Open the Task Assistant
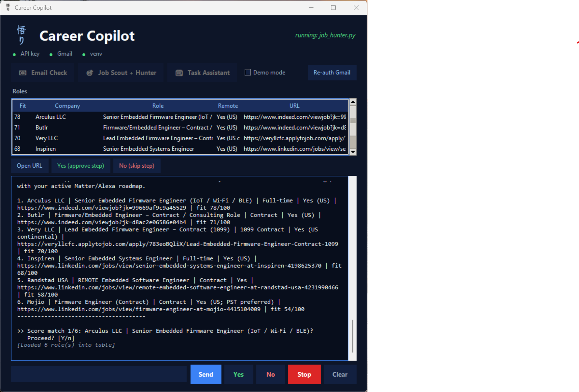Viewport: 579px width, 392px height. [202, 73]
